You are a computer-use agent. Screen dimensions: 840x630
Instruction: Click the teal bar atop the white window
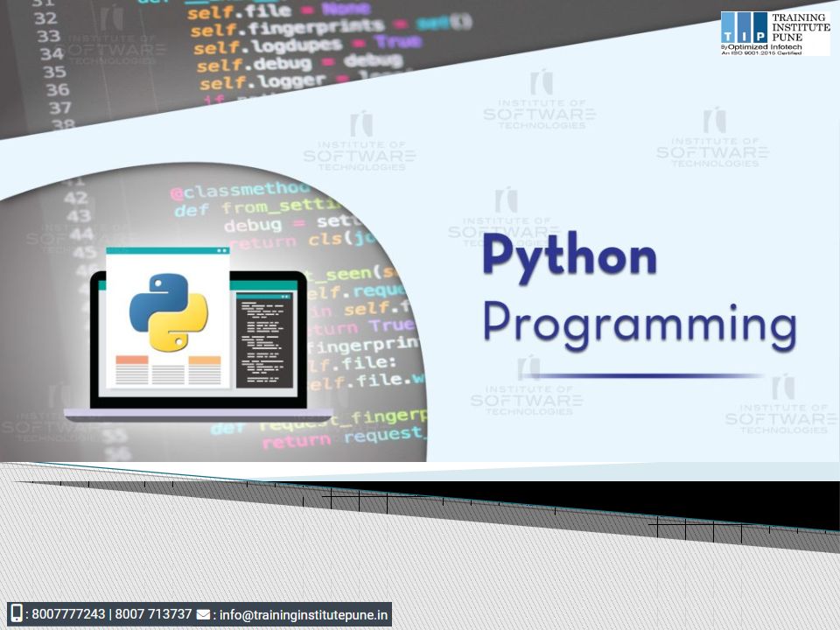pyautogui.click(x=167, y=251)
